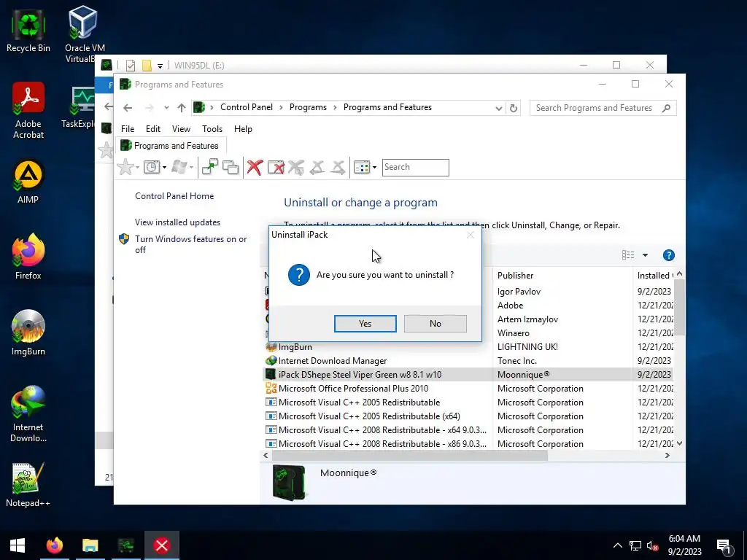This screenshot has width=747, height=560.
Task: Click the window with red X toolbar icon
Action: coord(276,167)
